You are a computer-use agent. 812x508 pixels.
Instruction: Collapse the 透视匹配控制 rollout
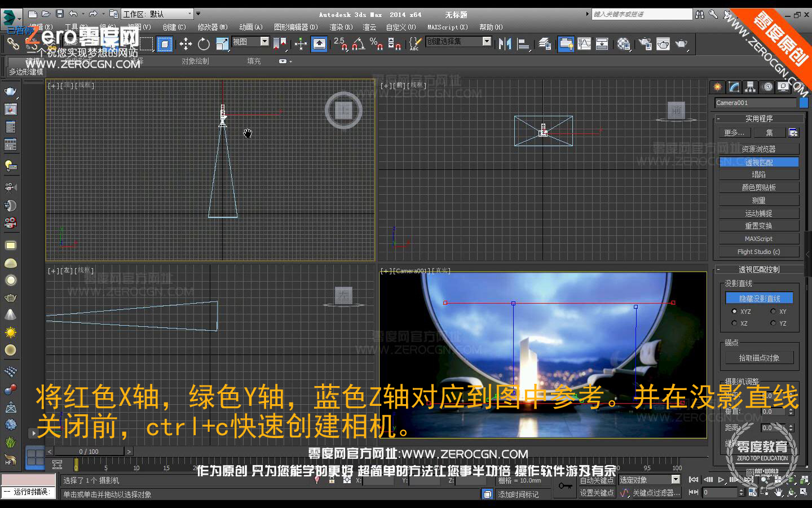pos(759,269)
